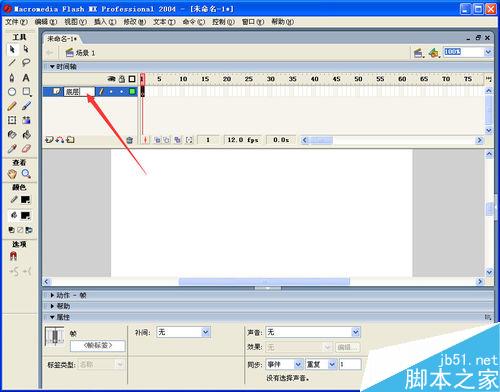
Task: Select the Zoom magnifier tool
Action: 26,174
